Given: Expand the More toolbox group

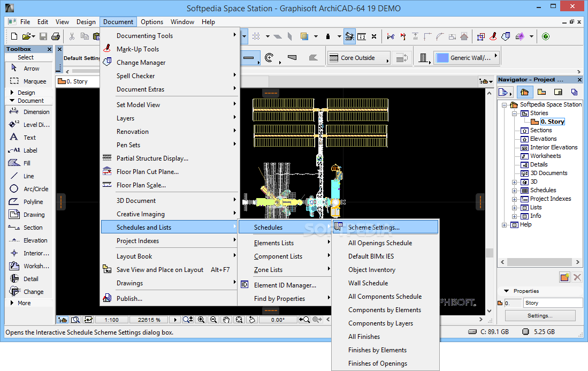Looking at the screenshot, I should click(12, 302).
